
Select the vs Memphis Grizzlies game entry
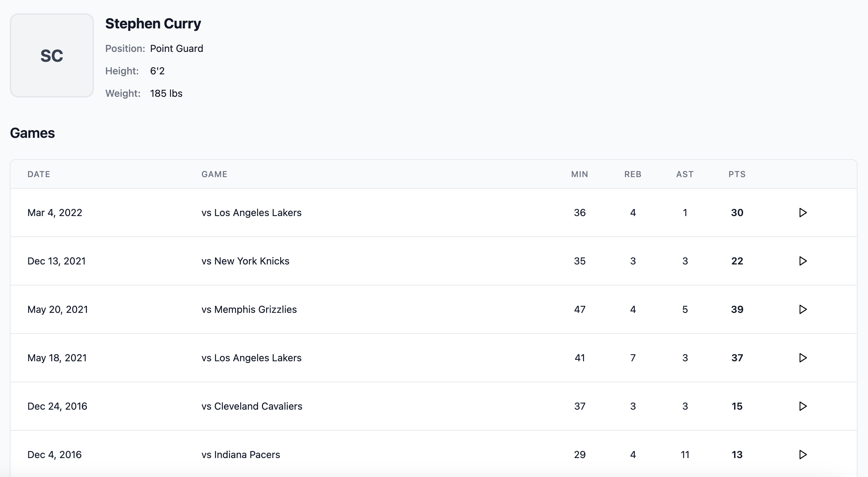249,309
